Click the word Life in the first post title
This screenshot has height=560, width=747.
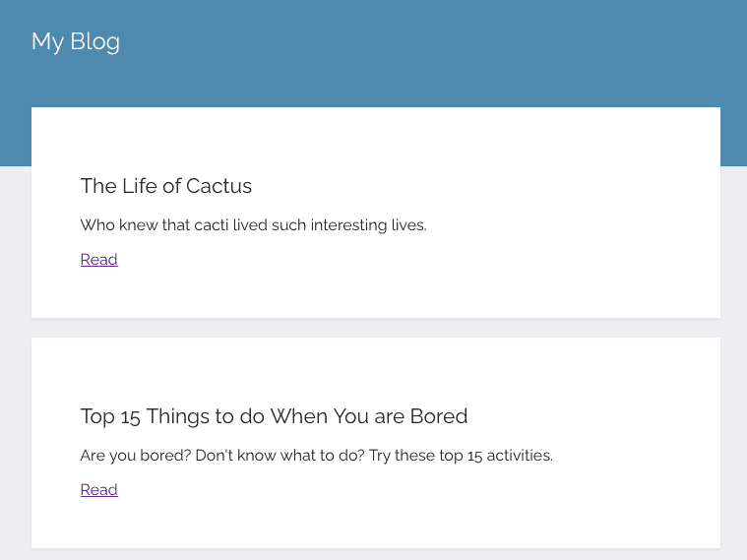140,186
